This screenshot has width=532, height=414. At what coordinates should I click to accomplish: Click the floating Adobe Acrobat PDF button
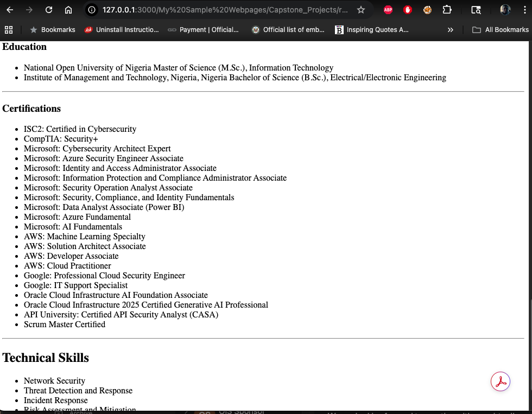[x=500, y=381]
